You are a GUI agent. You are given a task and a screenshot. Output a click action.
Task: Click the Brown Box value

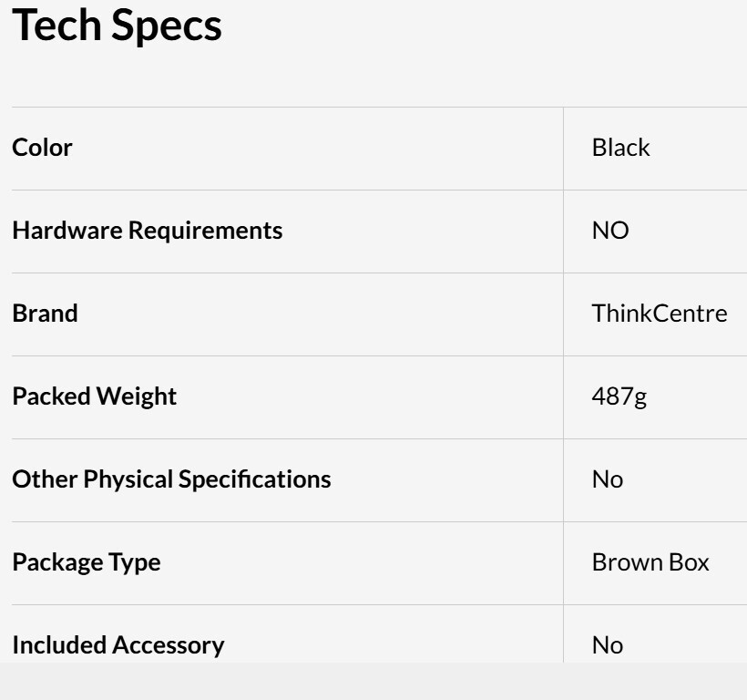click(650, 562)
